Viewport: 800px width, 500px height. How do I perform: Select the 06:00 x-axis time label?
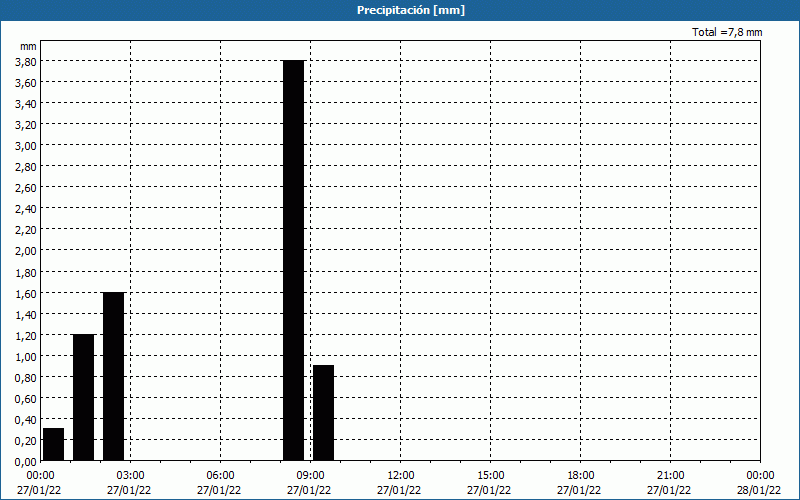(x=220, y=476)
